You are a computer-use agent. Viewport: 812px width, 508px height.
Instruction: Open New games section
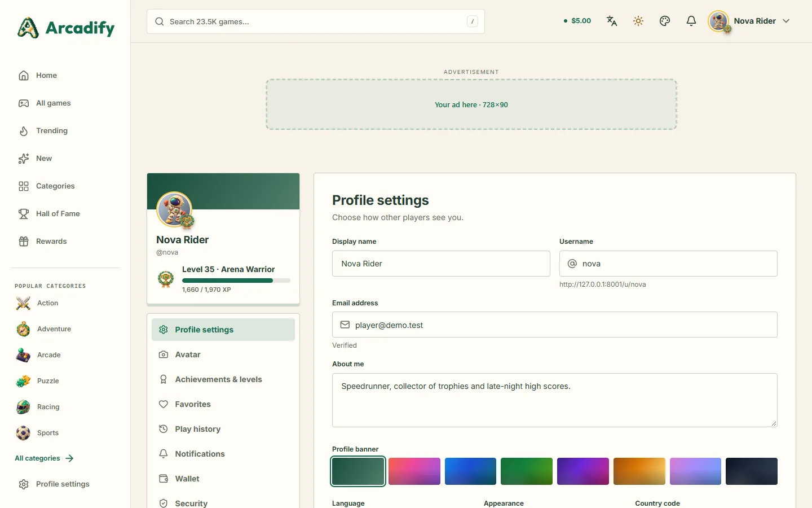[65, 159]
